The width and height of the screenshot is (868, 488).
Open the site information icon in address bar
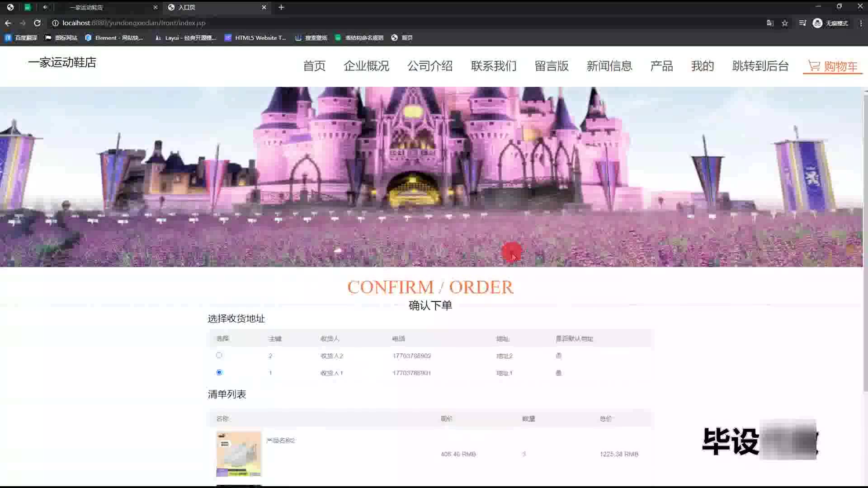(x=55, y=23)
